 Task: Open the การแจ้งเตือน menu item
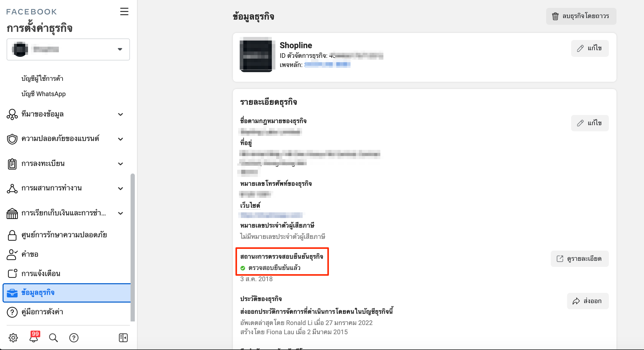click(41, 274)
